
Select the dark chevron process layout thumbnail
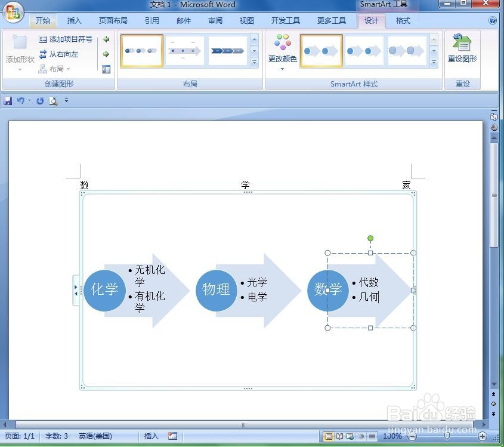click(x=227, y=51)
